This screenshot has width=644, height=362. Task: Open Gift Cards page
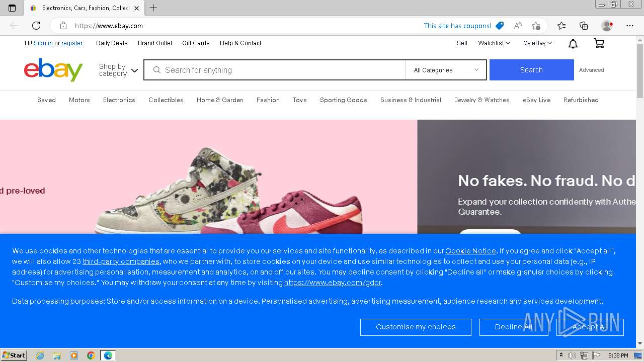196,43
